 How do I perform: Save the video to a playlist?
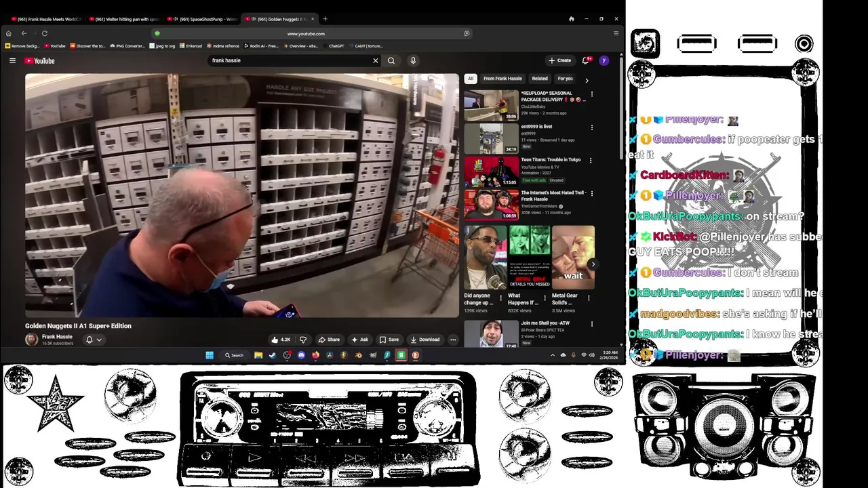point(389,340)
